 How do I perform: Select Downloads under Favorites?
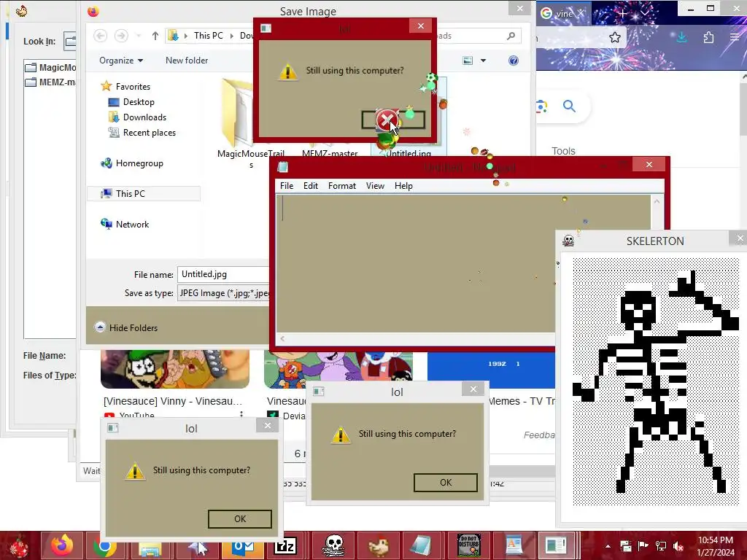pos(137,117)
